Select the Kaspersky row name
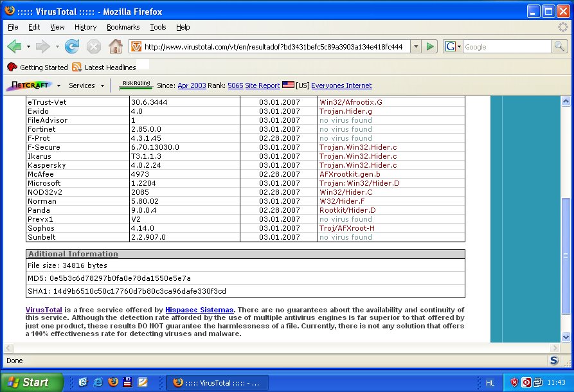Image resolution: width=574 pixels, height=392 pixels. [46, 165]
